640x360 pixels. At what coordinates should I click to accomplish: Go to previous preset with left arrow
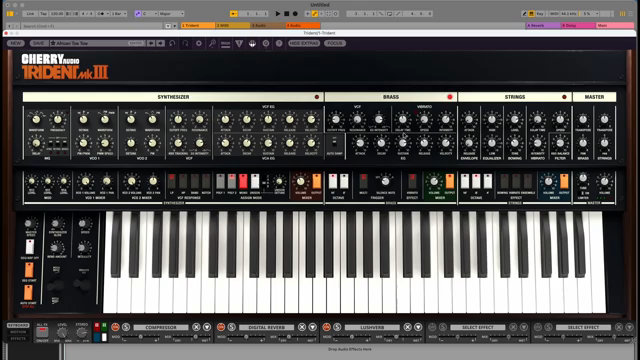(151, 43)
